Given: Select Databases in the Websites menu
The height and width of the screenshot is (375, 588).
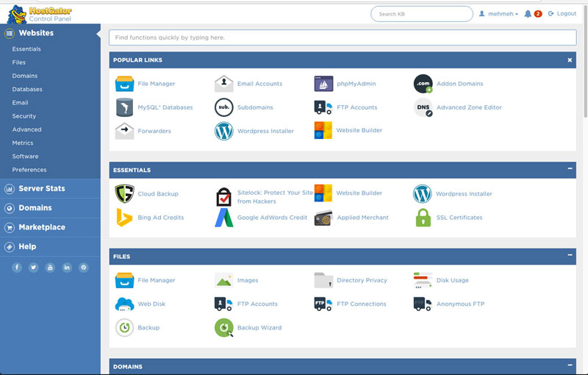Looking at the screenshot, I should point(27,89).
